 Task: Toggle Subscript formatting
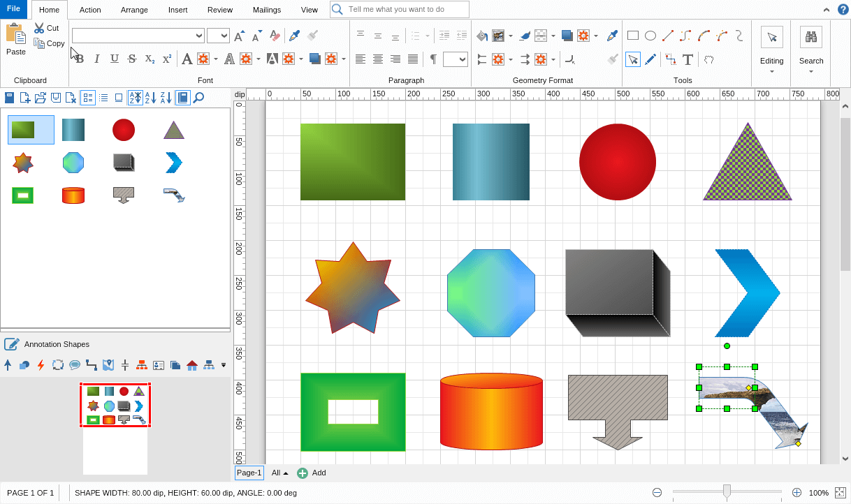click(x=150, y=59)
